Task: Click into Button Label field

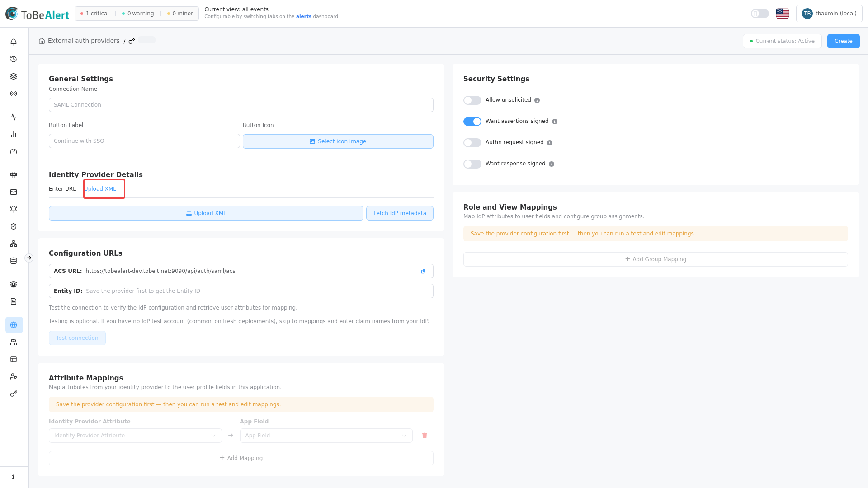Action: pyautogui.click(x=144, y=141)
